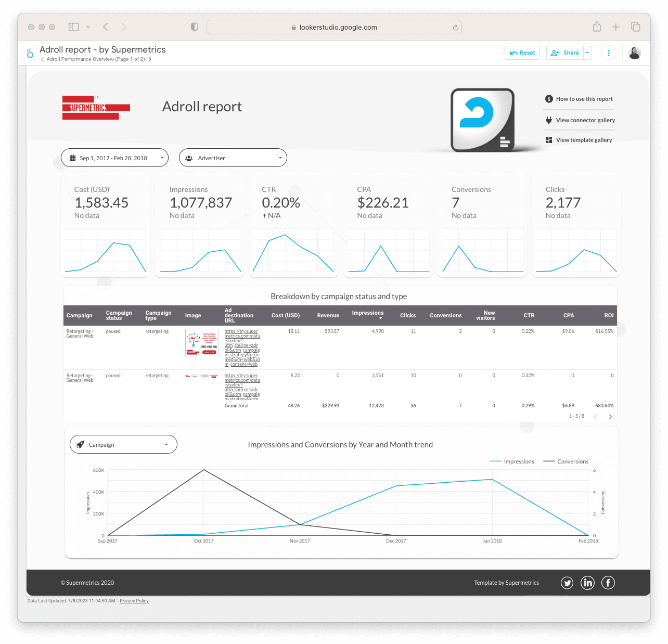Click the Share button

tap(565, 53)
